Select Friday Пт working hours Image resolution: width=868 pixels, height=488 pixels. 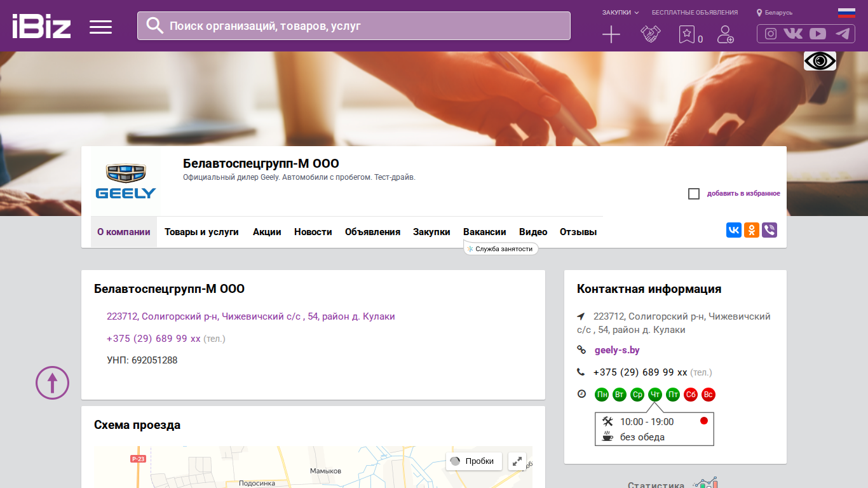click(673, 395)
